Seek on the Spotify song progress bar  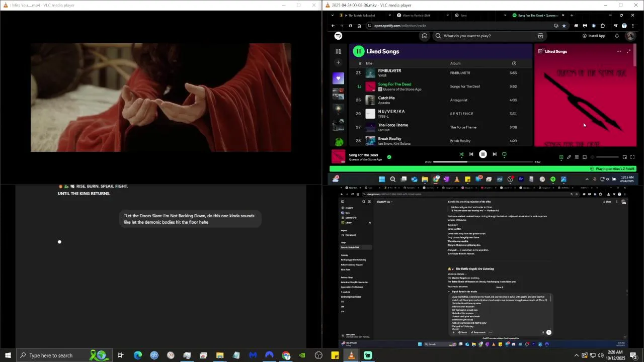[483, 162]
